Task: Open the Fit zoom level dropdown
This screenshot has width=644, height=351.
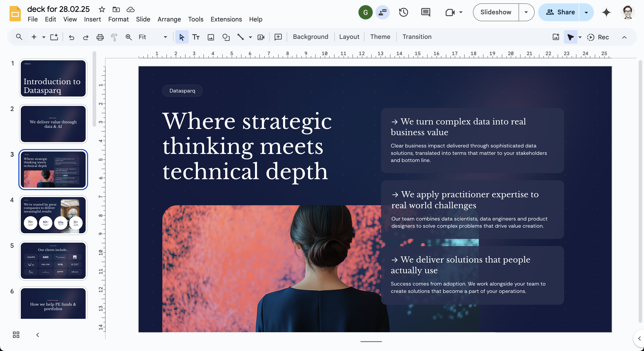Action: tap(165, 37)
